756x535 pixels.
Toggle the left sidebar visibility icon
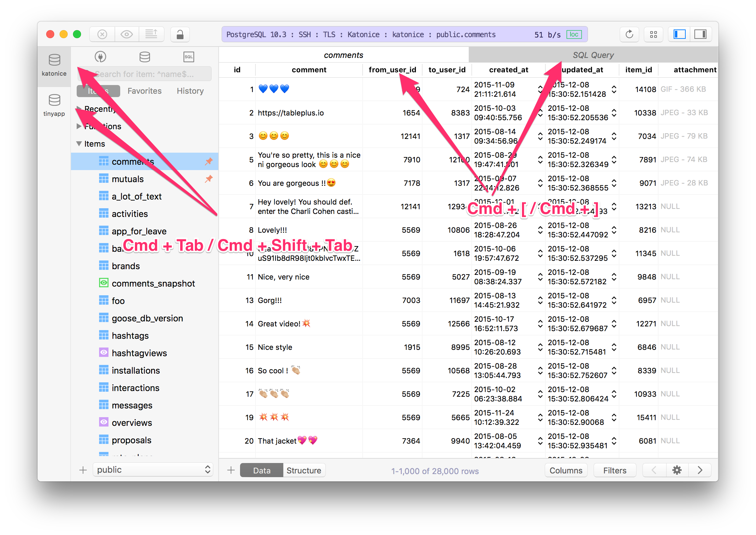(679, 34)
